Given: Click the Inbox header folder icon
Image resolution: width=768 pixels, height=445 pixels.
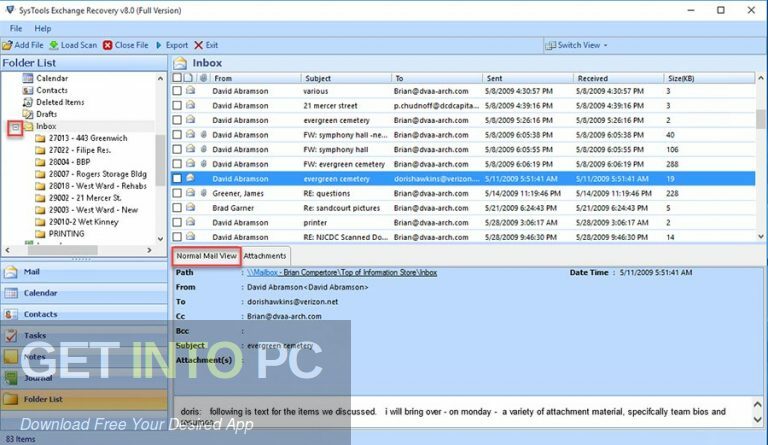Looking at the screenshot, I should point(180,63).
